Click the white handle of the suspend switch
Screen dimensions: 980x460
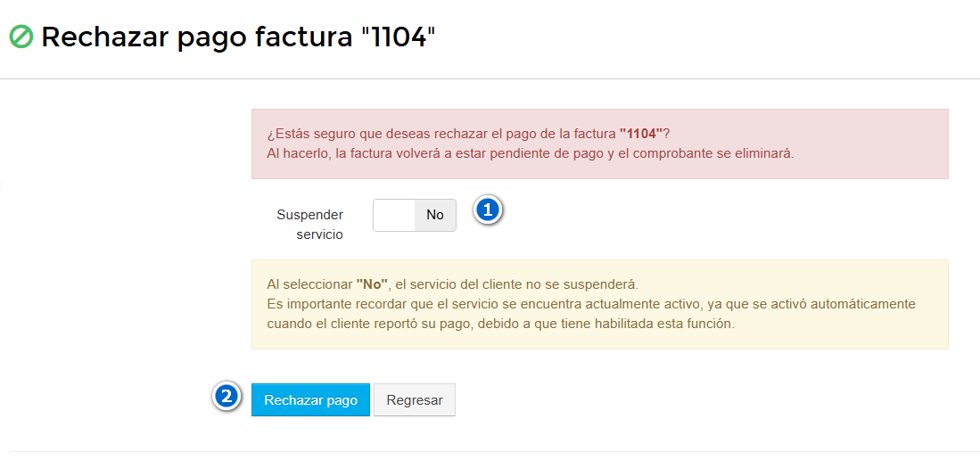[394, 215]
